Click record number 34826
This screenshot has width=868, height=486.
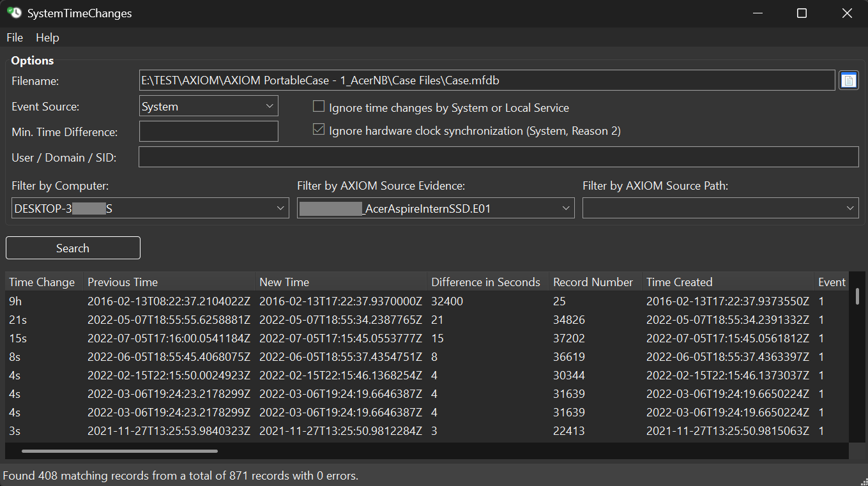569,319
